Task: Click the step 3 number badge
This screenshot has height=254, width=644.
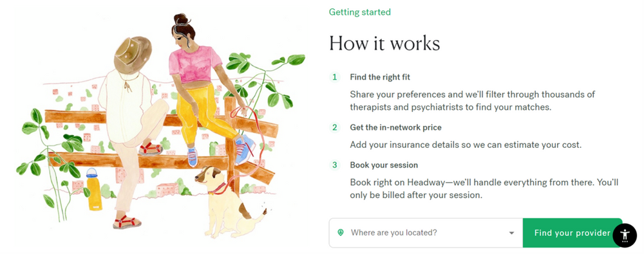Action: [335, 165]
